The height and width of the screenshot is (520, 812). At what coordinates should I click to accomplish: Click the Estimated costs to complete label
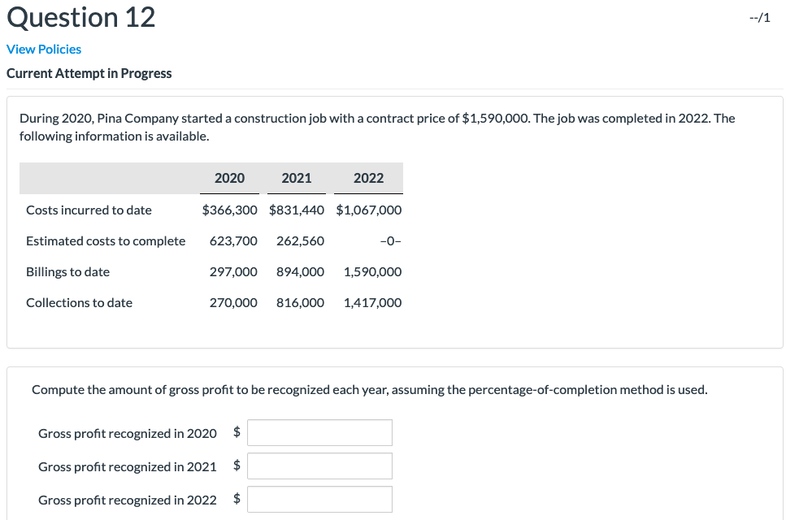click(x=106, y=240)
